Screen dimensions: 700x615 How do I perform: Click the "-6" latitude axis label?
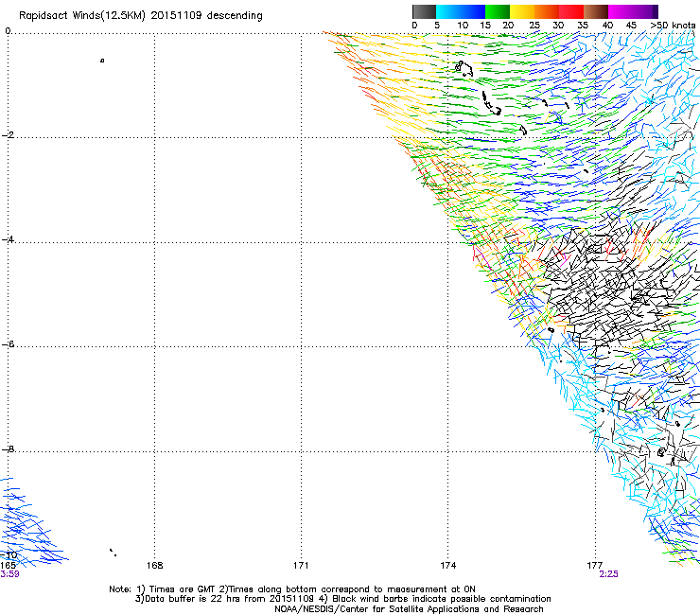(x=8, y=343)
